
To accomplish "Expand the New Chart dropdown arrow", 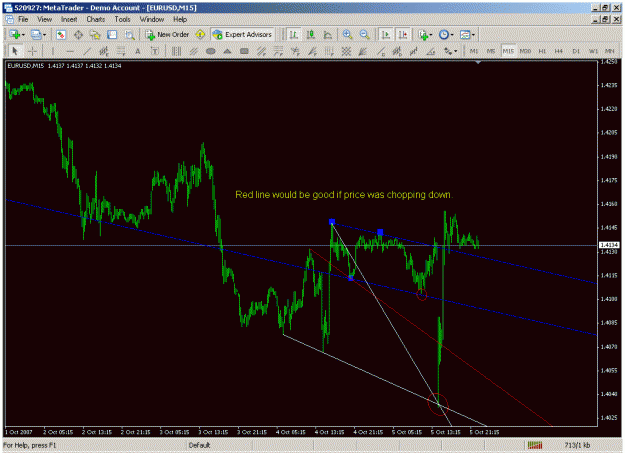I will 24,35.
